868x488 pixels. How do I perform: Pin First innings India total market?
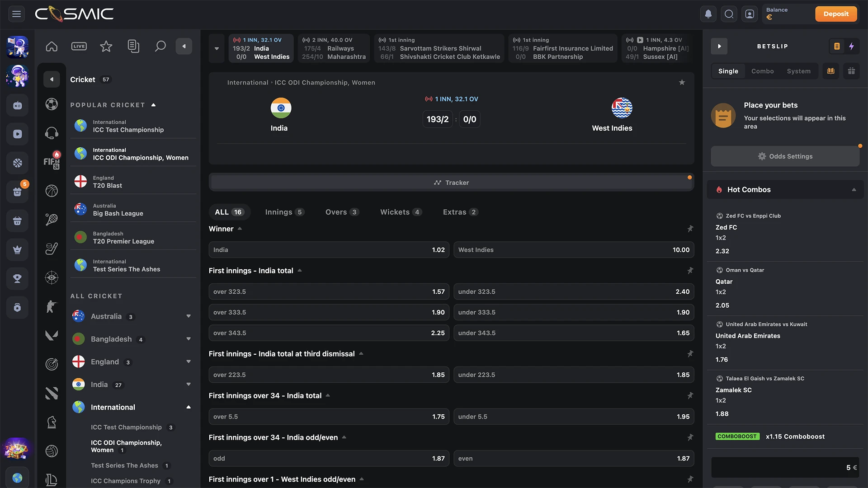pyautogui.click(x=690, y=271)
